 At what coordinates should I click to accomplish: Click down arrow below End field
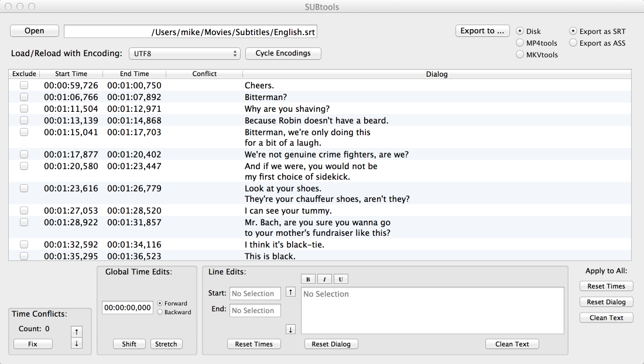pyautogui.click(x=291, y=329)
